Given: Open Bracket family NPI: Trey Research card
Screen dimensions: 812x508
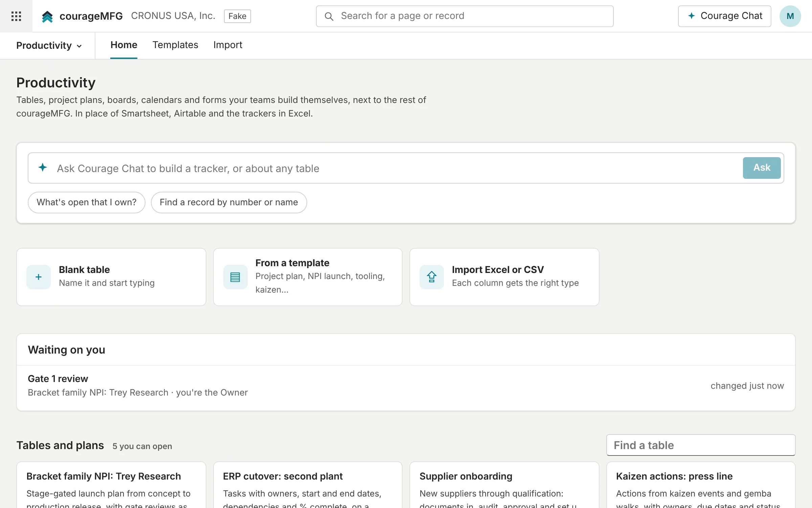Looking at the screenshot, I should point(111,485).
